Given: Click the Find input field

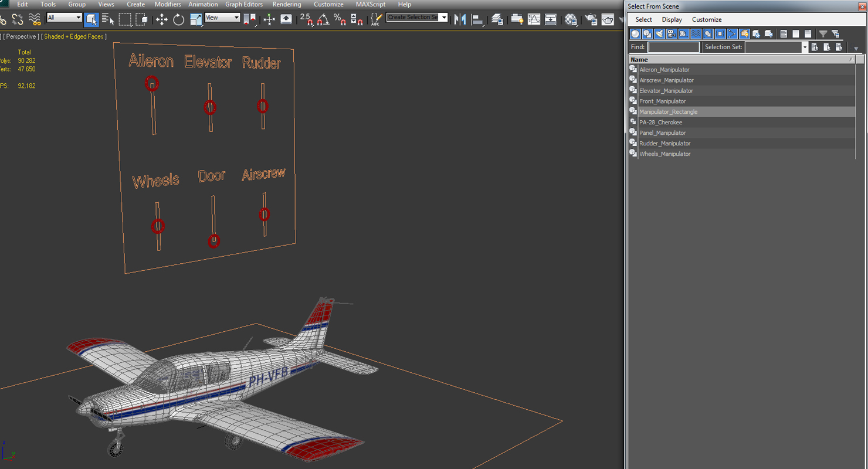Looking at the screenshot, I should coord(673,47).
